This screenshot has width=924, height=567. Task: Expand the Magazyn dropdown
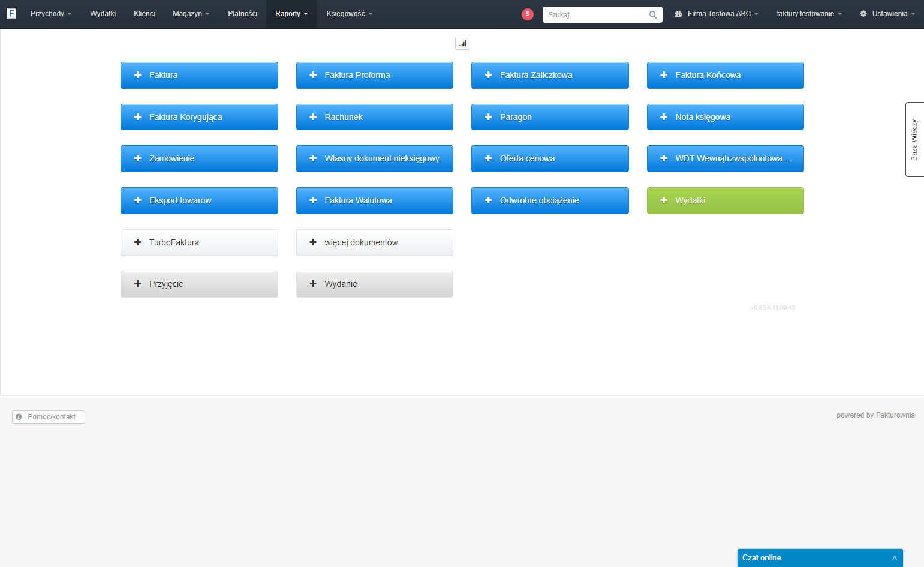[x=191, y=14]
